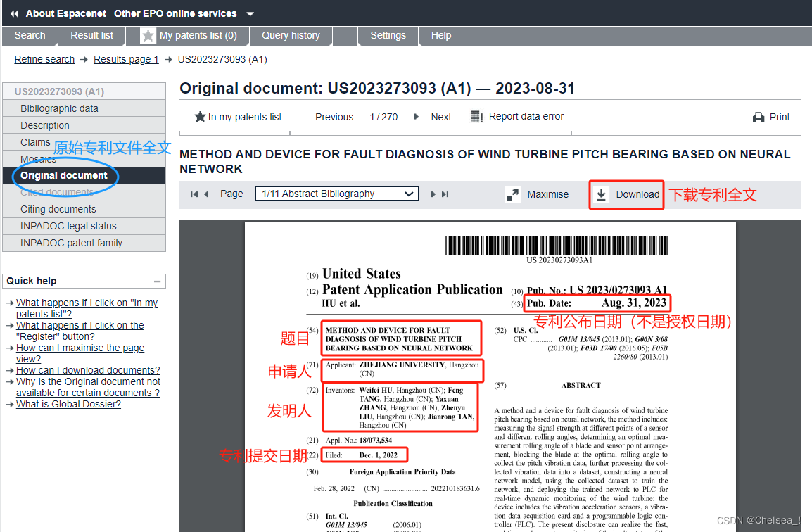Viewport: 812px width, 532px height.
Task: Open help link about Register button
Action: point(80,331)
